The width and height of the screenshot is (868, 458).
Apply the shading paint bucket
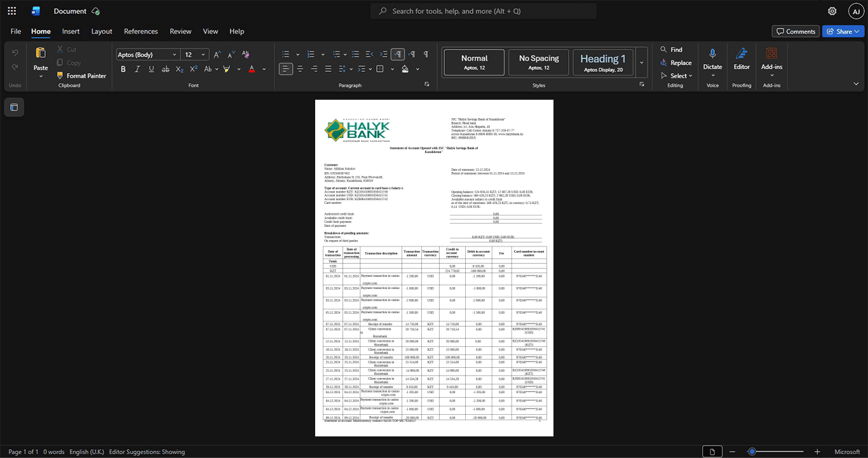(405, 69)
